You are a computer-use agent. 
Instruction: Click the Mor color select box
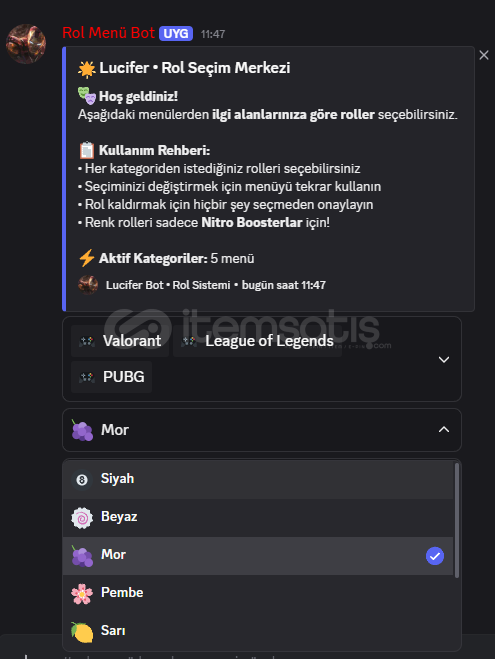[x=262, y=430]
